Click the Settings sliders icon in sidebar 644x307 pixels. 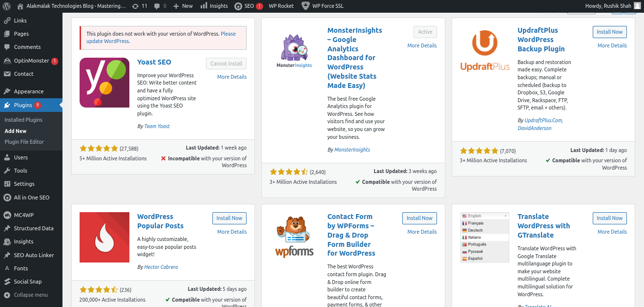pyautogui.click(x=7, y=184)
